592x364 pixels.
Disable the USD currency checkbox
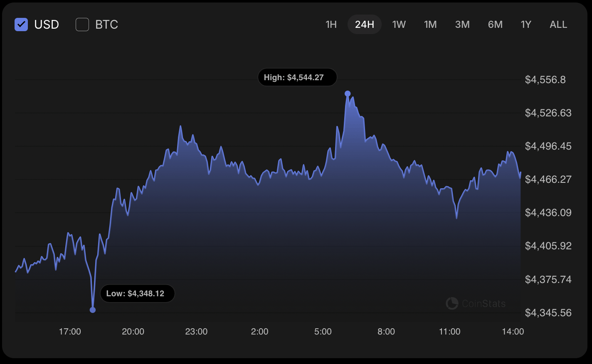tap(21, 25)
